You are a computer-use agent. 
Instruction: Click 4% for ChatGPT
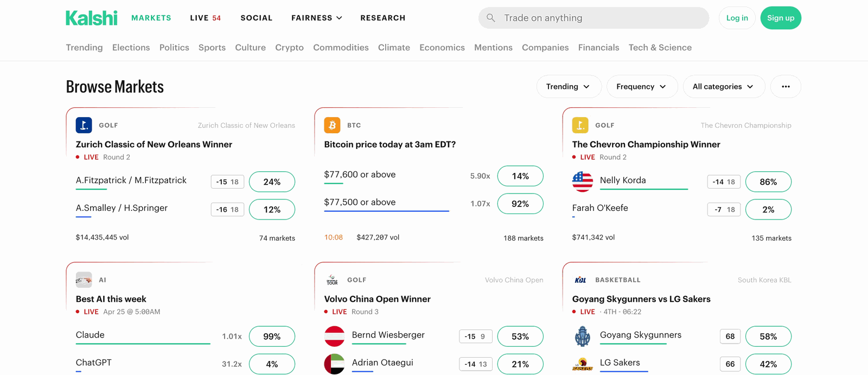[272, 364]
